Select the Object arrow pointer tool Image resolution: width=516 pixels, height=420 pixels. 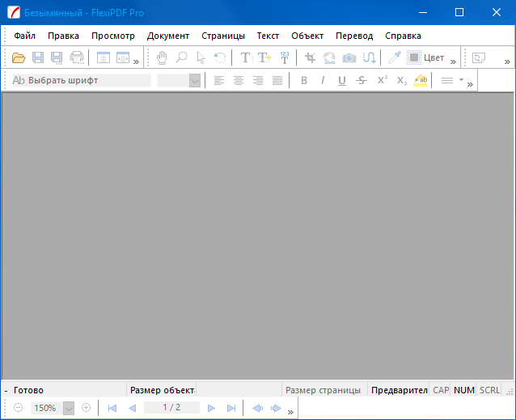(201, 57)
